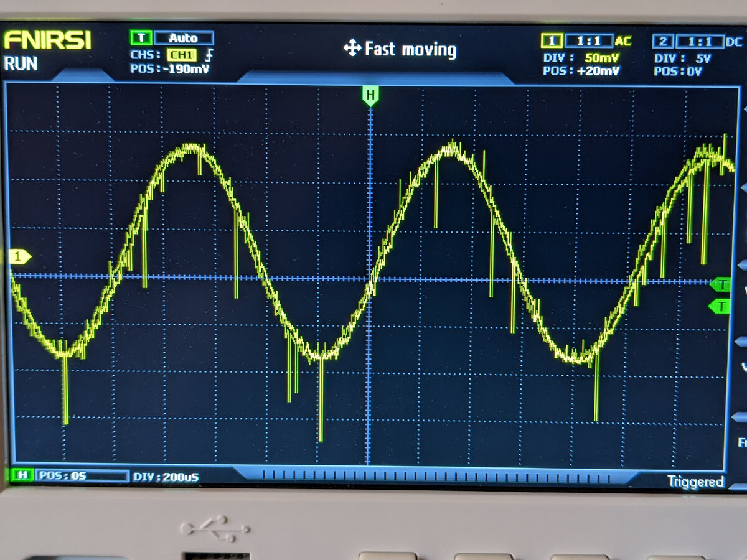The image size is (747, 560).
Task: Select the DIV 200uS timebase setting
Action: pos(166,477)
